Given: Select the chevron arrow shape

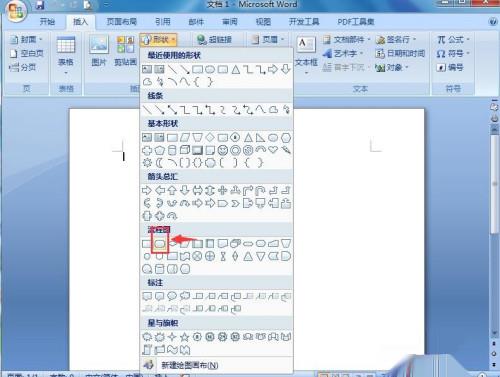Looking at the screenshot, I should 235,203.
